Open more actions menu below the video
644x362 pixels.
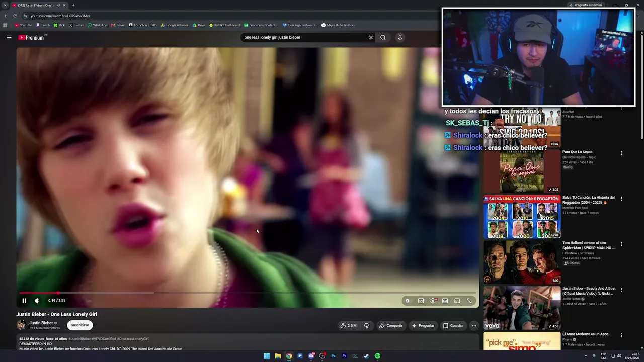[x=473, y=325]
